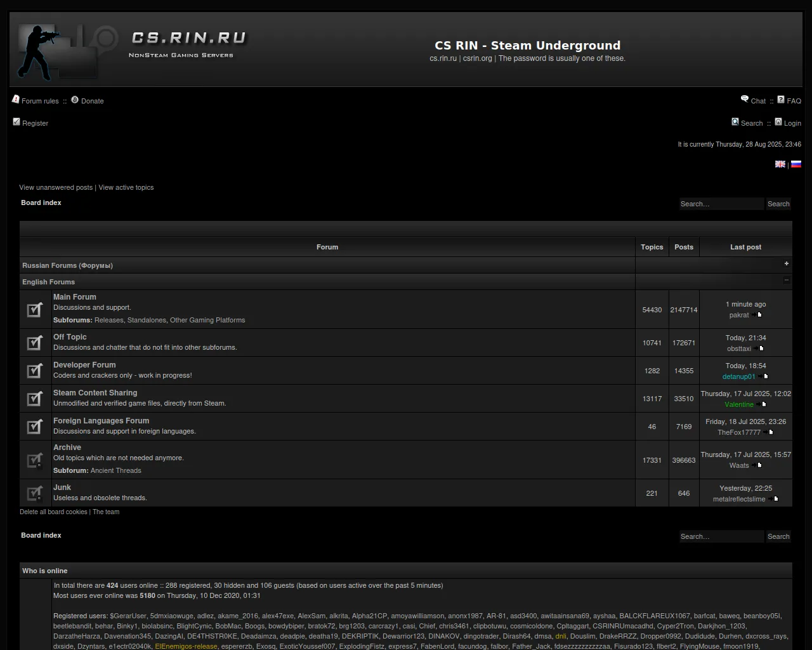The width and height of the screenshot is (812, 650).
Task: Open View active topics
Action: (126, 187)
